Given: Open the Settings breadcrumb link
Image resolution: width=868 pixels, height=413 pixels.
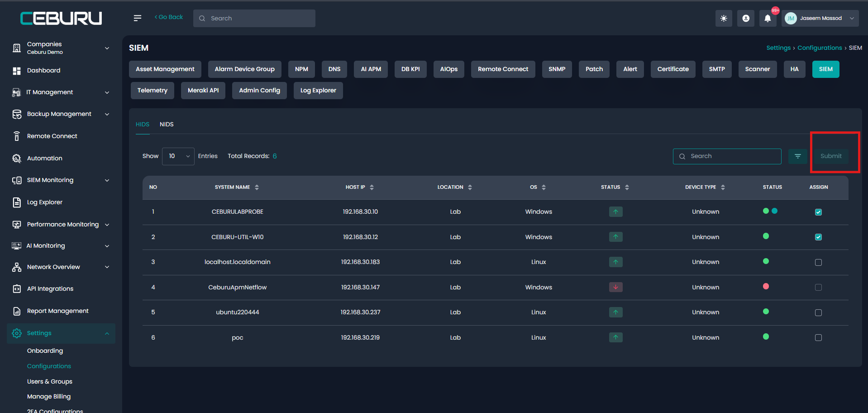Looking at the screenshot, I should pyautogui.click(x=778, y=48).
